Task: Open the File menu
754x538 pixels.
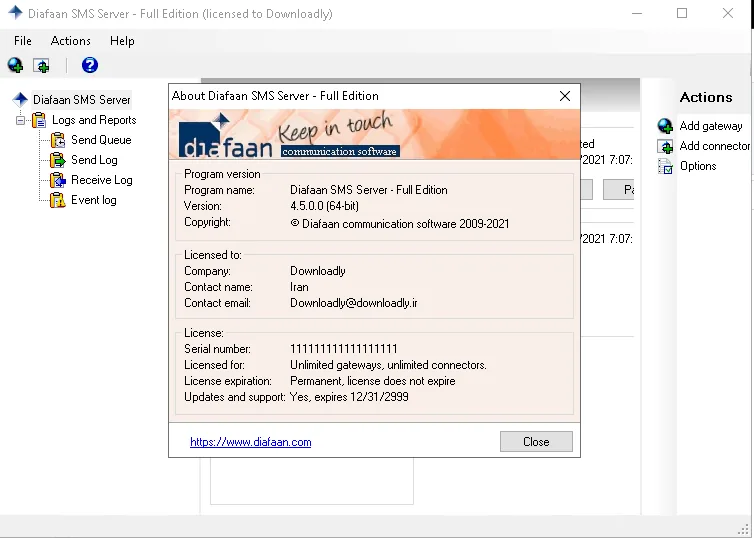Action: click(23, 41)
